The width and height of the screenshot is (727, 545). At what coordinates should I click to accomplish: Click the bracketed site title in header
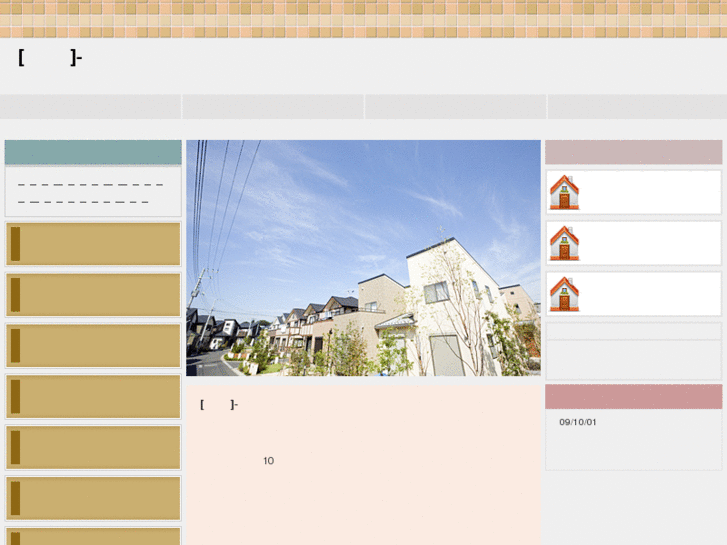click(x=50, y=58)
